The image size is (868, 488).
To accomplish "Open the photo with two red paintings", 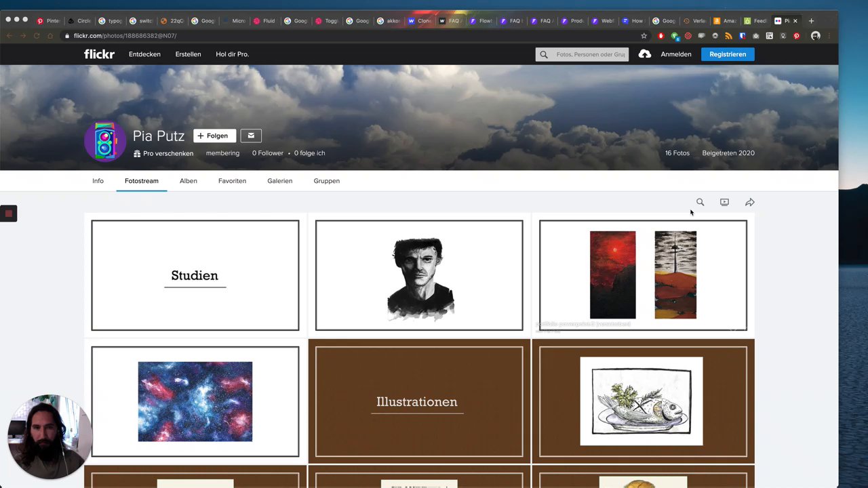I will (643, 275).
